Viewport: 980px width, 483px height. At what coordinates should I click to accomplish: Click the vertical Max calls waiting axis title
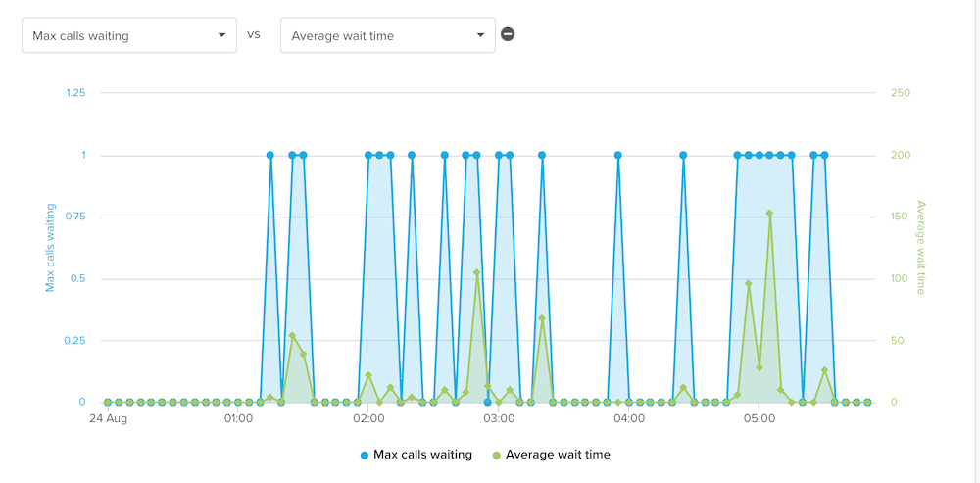tap(50, 248)
